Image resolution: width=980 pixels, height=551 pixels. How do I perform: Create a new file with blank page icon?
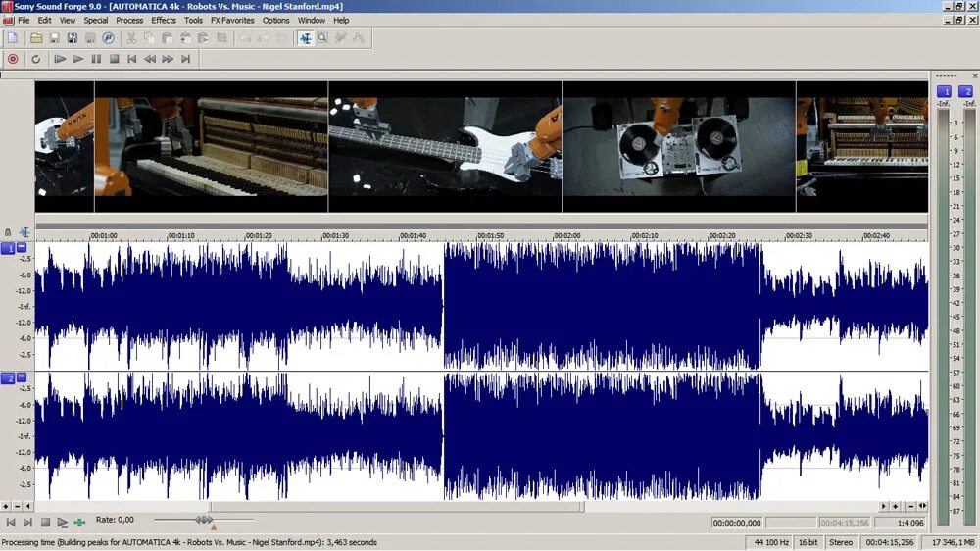(13, 38)
